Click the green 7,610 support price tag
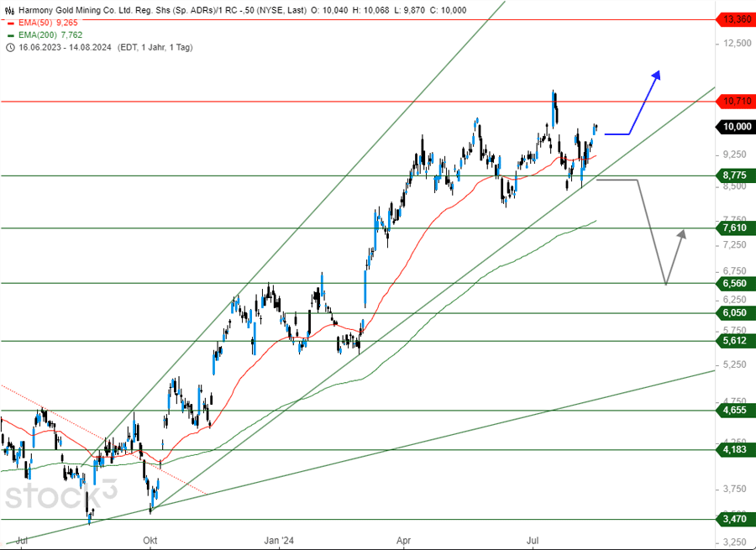 pos(737,228)
